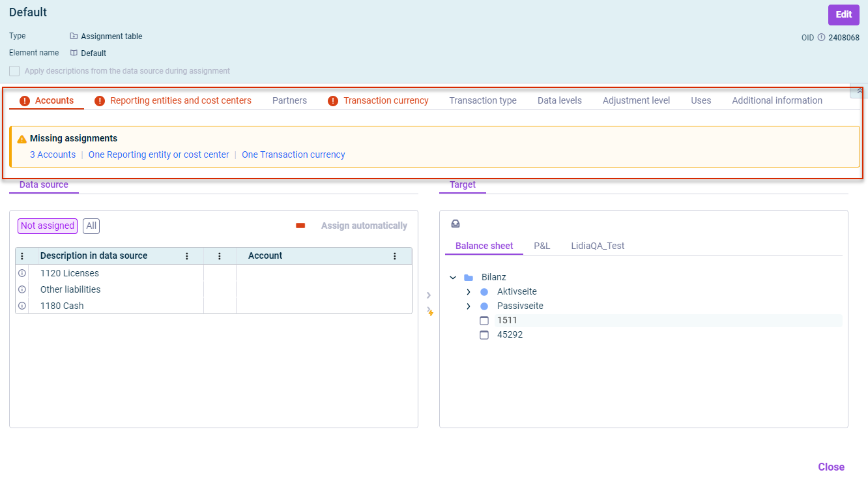Follow the 3 Accounts link
Image resolution: width=868 pixels, height=496 pixels.
coord(53,154)
